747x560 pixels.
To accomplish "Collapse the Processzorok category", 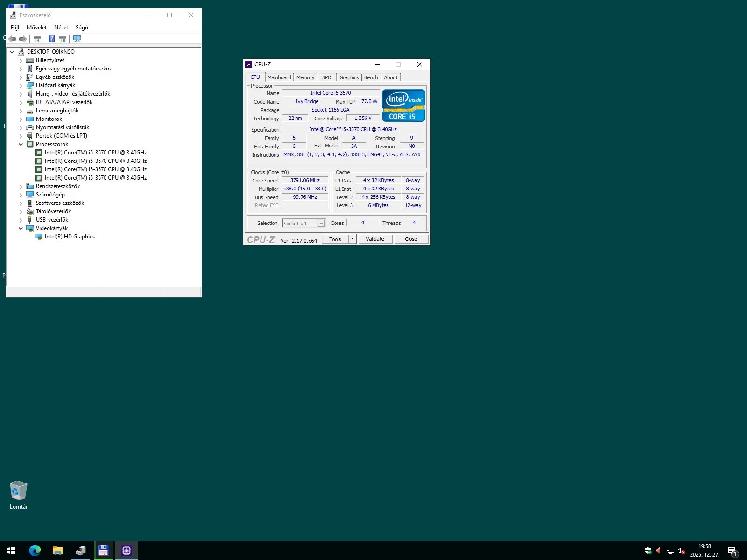I will click(21, 145).
